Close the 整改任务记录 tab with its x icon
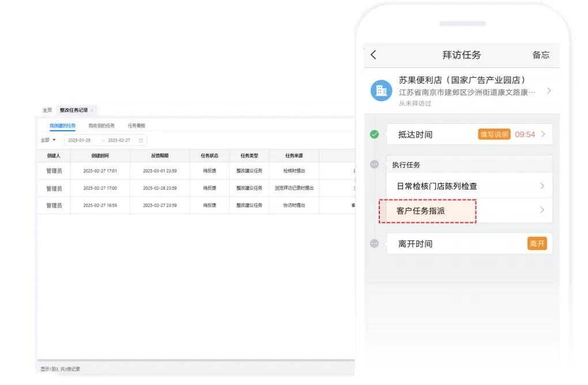The height and width of the screenshot is (385, 588). 93,110
